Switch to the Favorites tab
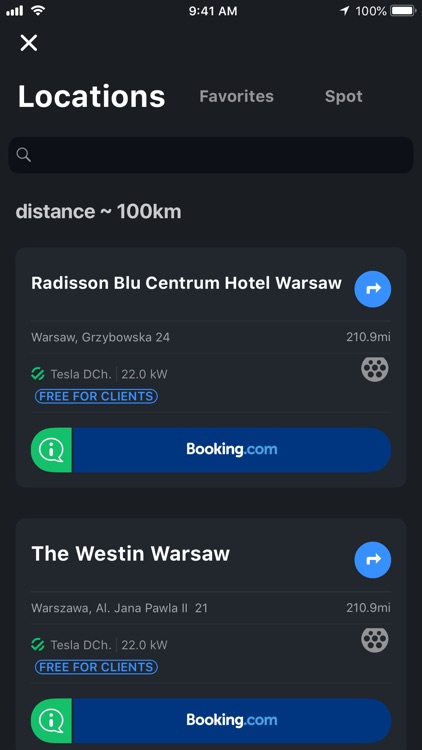This screenshot has width=422, height=750. pos(236,96)
